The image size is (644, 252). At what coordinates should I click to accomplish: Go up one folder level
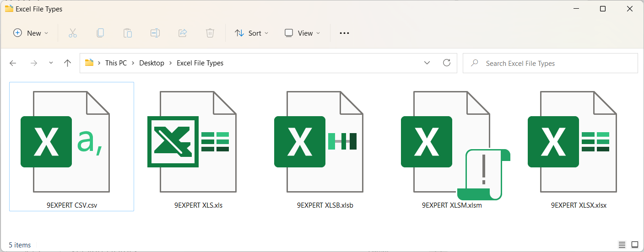68,63
